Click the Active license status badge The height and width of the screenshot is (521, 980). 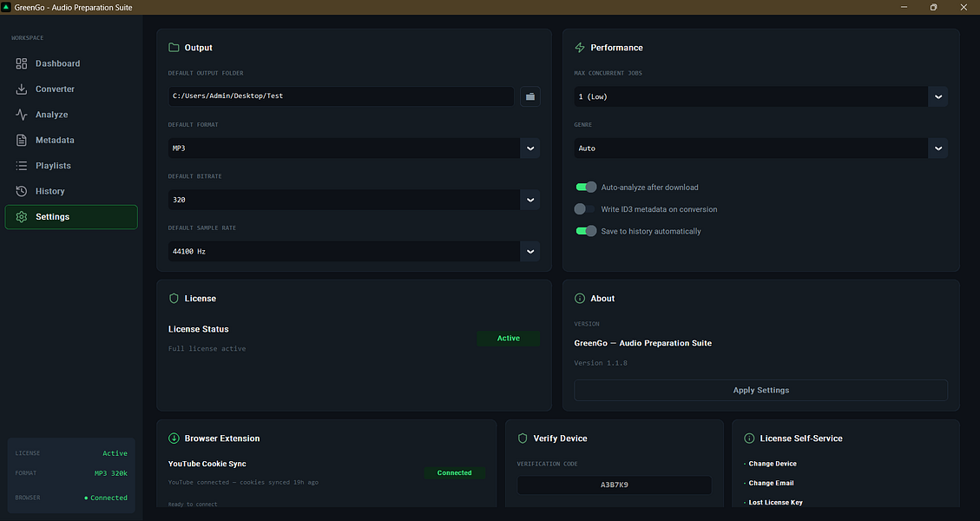508,339
